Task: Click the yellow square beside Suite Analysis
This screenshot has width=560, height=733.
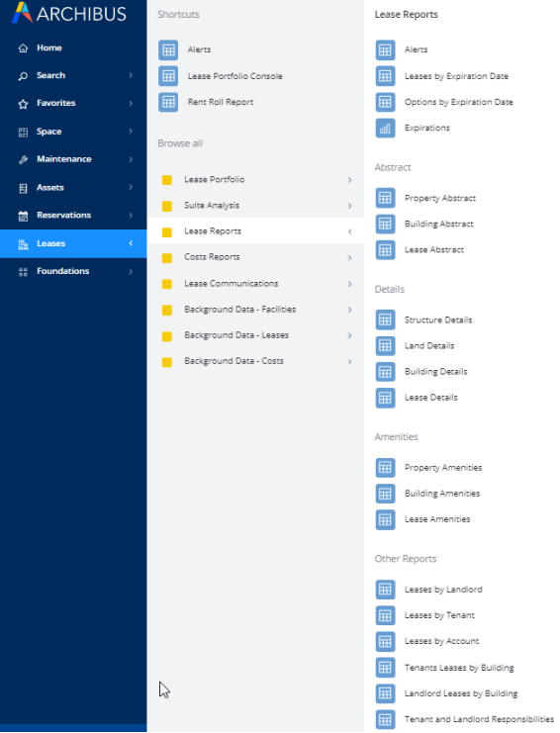Action: pyautogui.click(x=167, y=206)
